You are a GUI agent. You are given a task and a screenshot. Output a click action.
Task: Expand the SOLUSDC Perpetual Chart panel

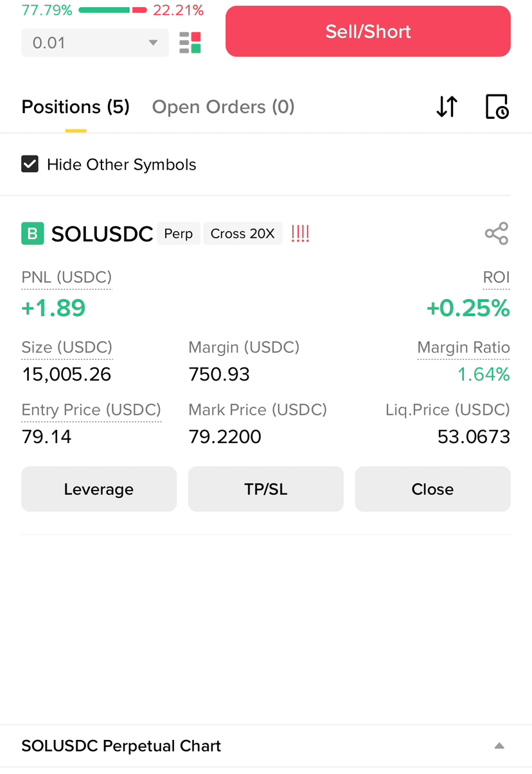[499, 746]
